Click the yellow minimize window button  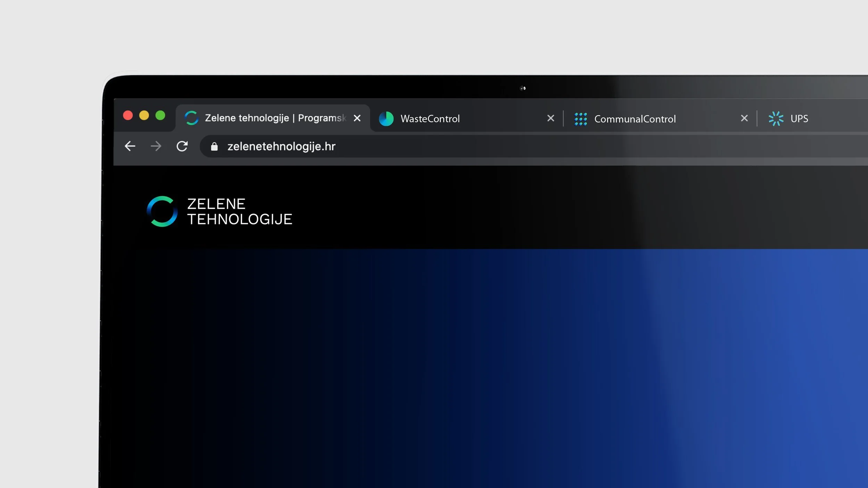144,115
